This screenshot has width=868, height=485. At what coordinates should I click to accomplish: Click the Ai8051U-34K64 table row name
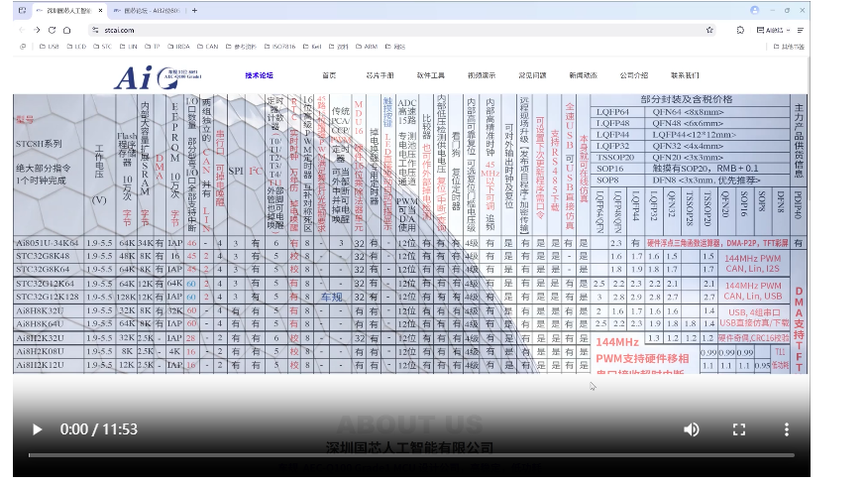(47, 243)
